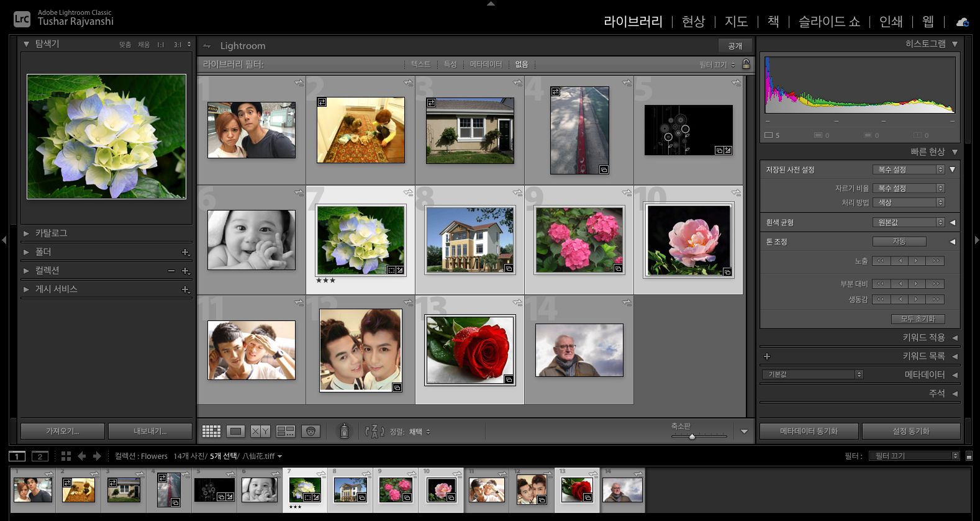Viewport: 980px width, 521px height.
Task: Switch to Loupe view in the toolbar
Action: [x=235, y=431]
